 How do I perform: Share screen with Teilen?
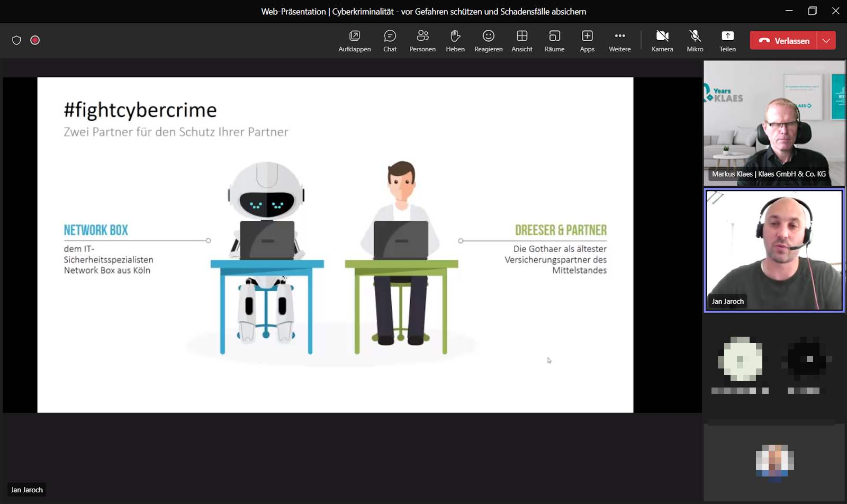point(727,41)
